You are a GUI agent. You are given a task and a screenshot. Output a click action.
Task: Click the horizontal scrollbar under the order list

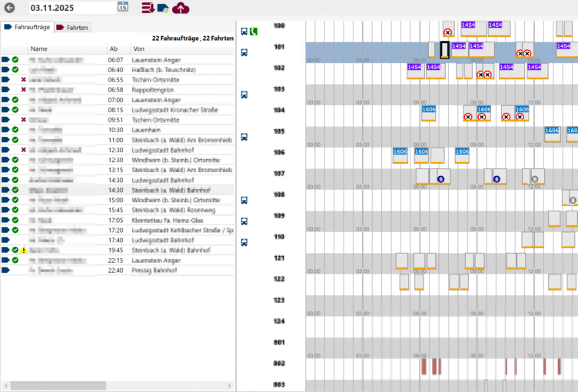coord(115,384)
